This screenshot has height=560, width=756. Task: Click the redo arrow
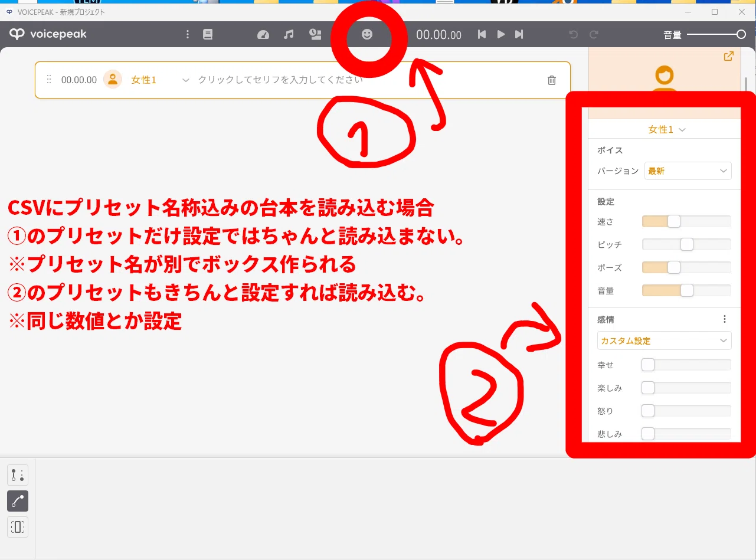(594, 34)
